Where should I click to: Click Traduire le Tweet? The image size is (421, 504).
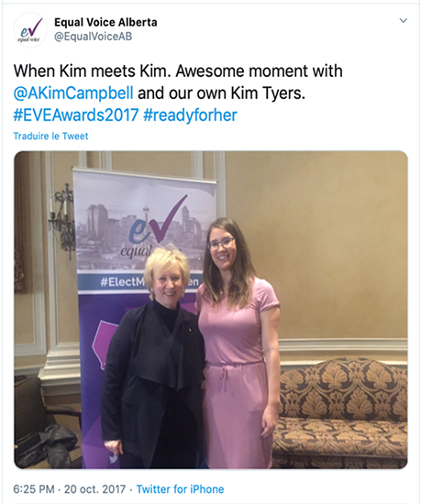50,136
